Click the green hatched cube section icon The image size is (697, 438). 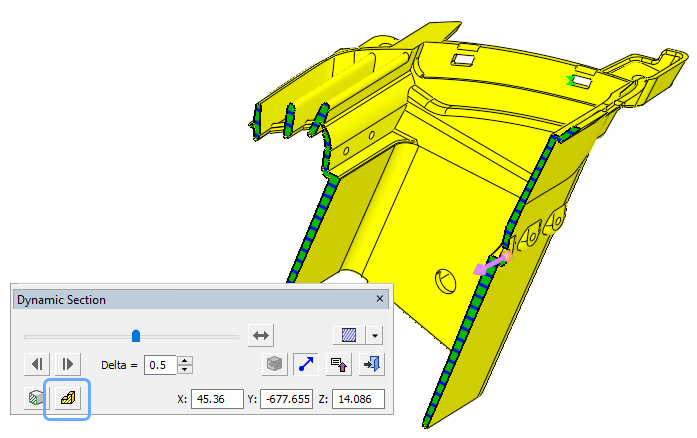tap(36, 398)
